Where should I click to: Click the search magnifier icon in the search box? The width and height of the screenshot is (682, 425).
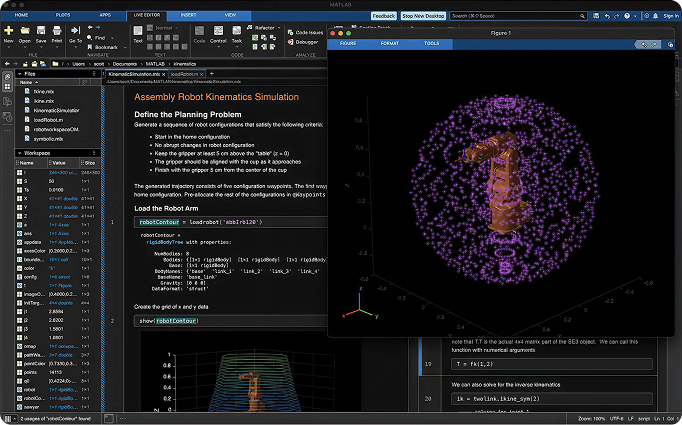tap(582, 16)
